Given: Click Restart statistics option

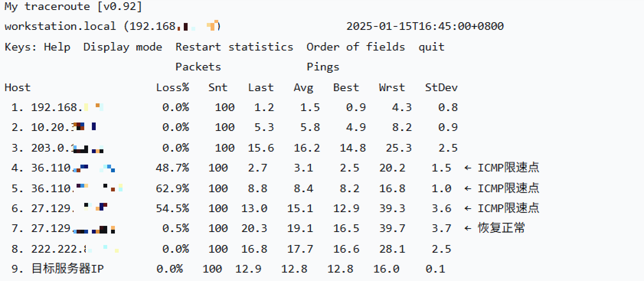Looking at the screenshot, I should coord(234,47).
